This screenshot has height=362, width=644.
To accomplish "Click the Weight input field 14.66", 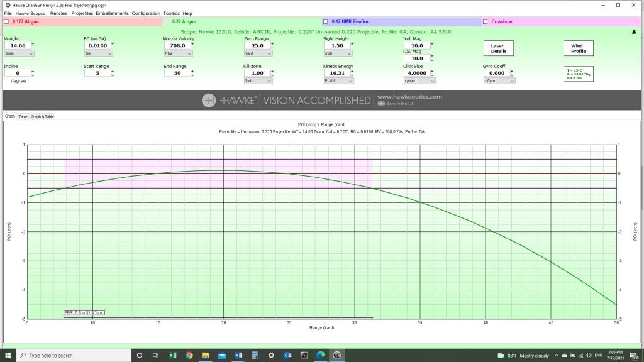I will point(18,45).
